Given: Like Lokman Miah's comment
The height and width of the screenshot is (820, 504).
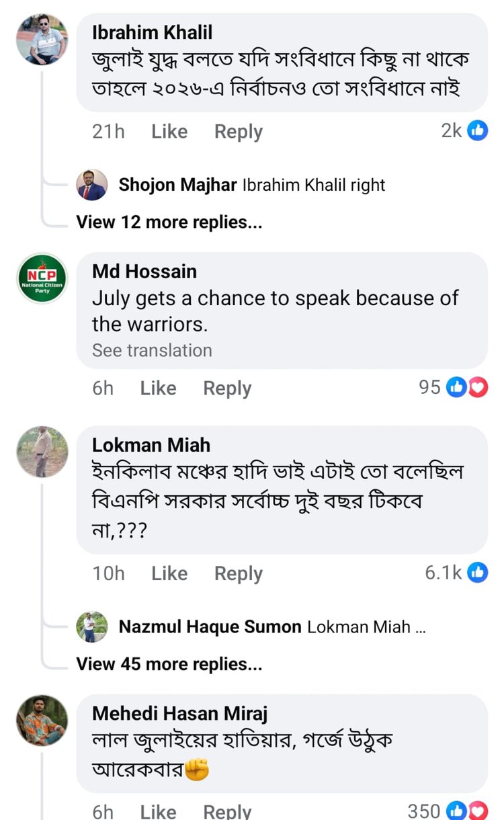Looking at the screenshot, I should pyautogui.click(x=169, y=573).
